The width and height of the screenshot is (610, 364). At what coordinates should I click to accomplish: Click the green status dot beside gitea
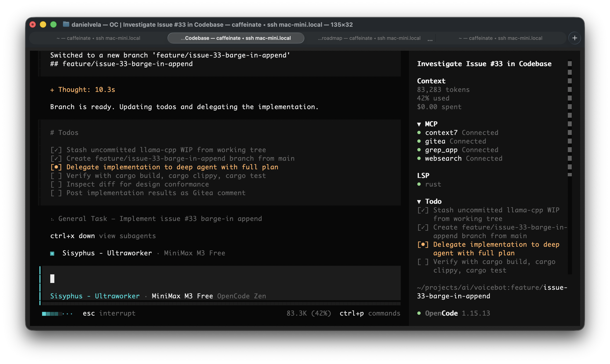coord(419,141)
